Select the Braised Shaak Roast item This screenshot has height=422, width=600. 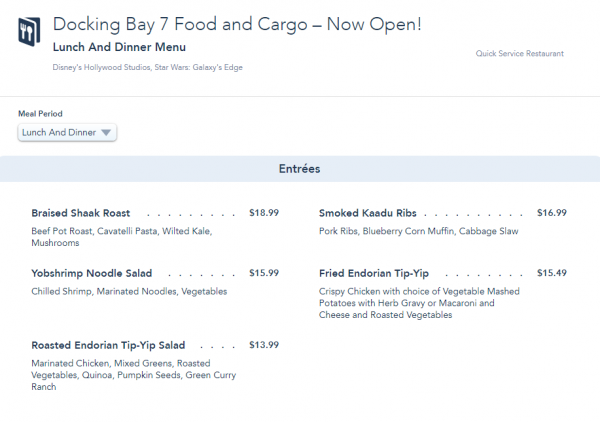coord(81,213)
